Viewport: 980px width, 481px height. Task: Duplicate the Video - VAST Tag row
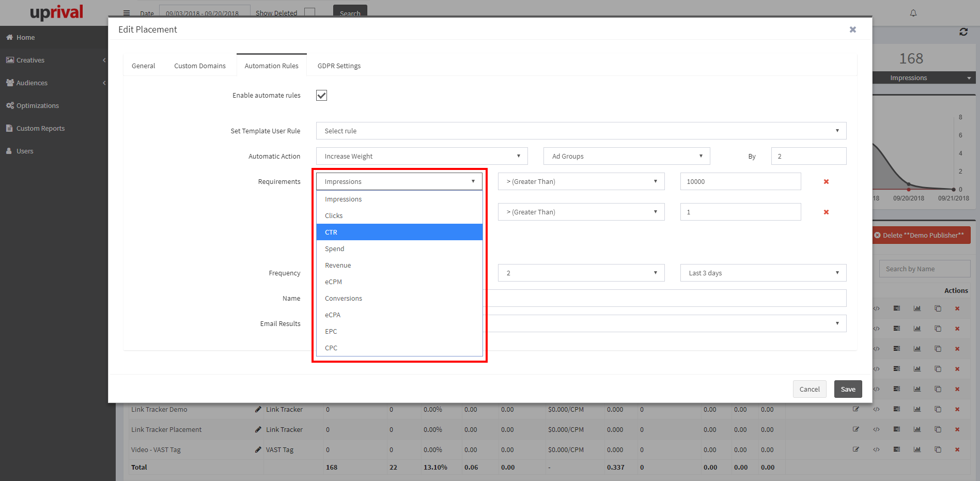pyautogui.click(x=938, y=449)
